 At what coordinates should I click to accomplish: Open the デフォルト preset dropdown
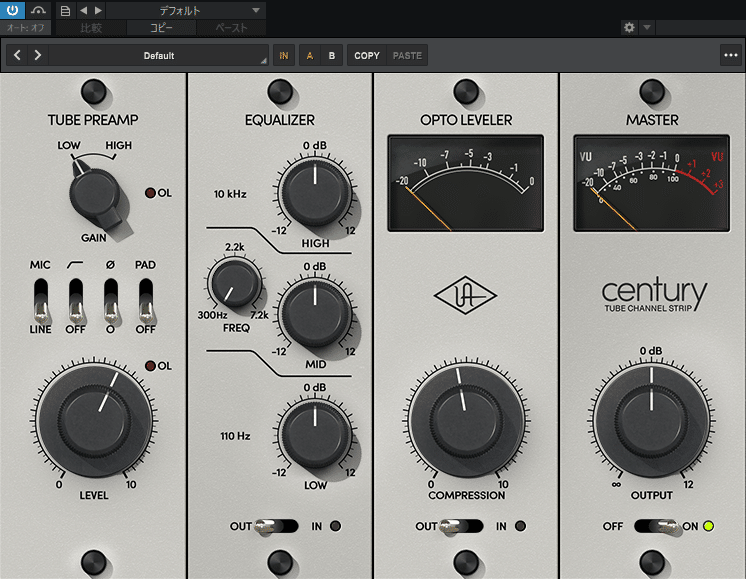click(186, 10)
